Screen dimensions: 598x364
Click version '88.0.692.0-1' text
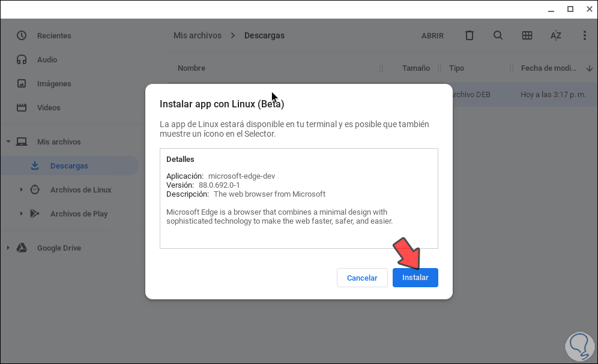click(x=219, y=185)
